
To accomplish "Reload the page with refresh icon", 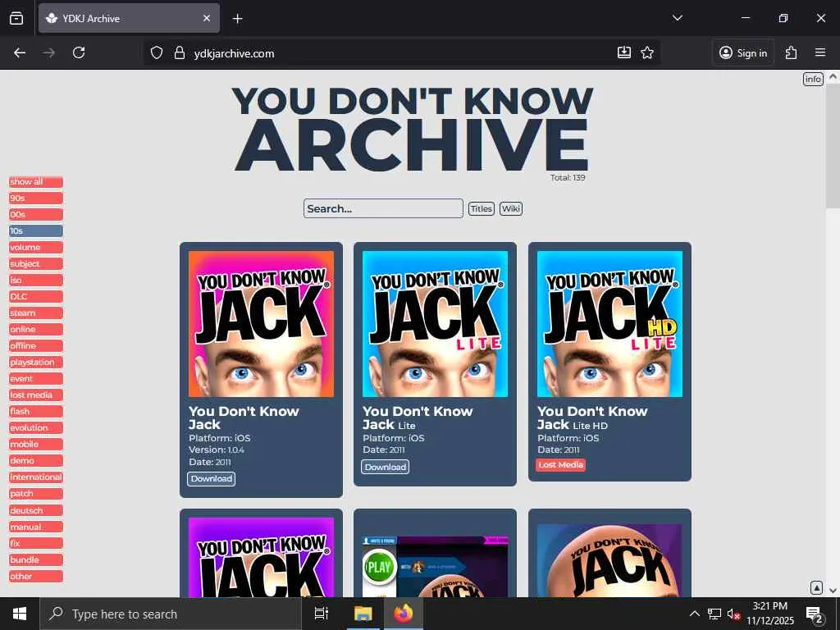I will tap(79, 53).
